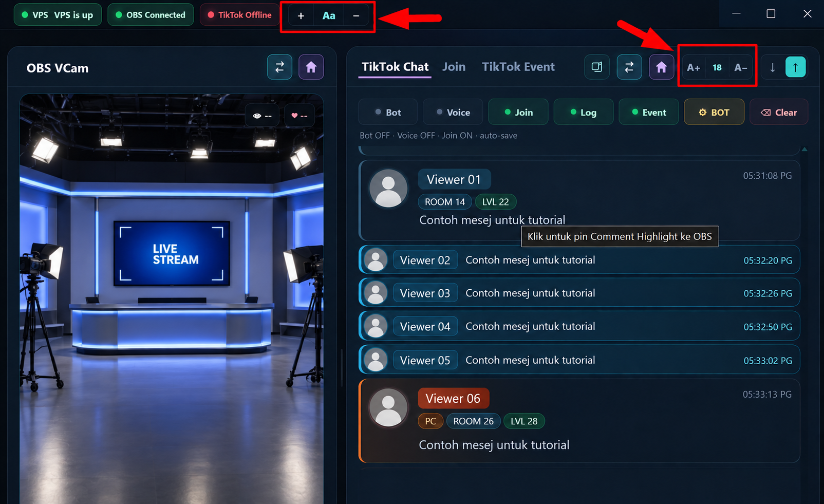Decrease chat font with A- button
The width and height of the screenshot is (824, 504).
(741, 67)
